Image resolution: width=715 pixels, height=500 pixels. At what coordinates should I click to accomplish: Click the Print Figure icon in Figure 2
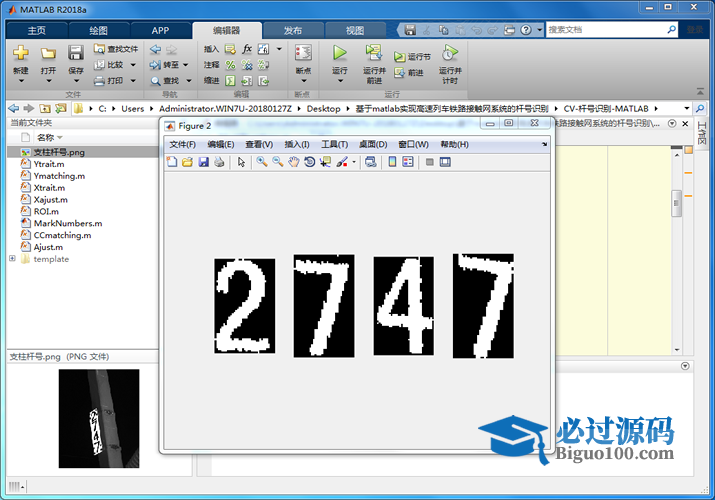click(219, 162)
